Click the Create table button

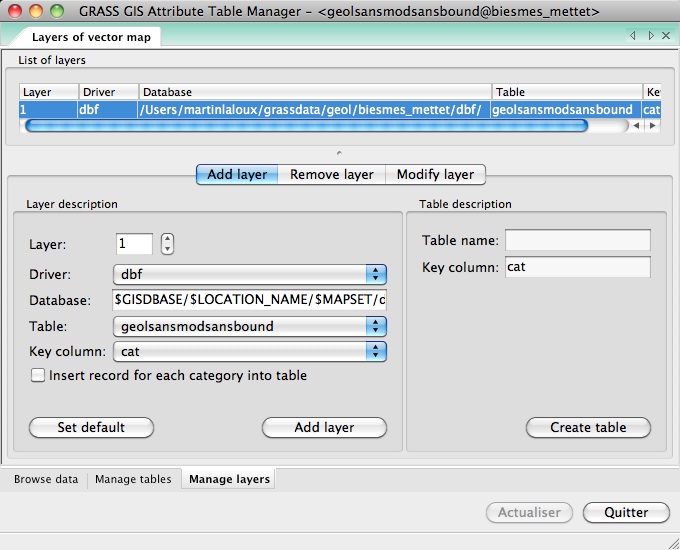[588, 427]
